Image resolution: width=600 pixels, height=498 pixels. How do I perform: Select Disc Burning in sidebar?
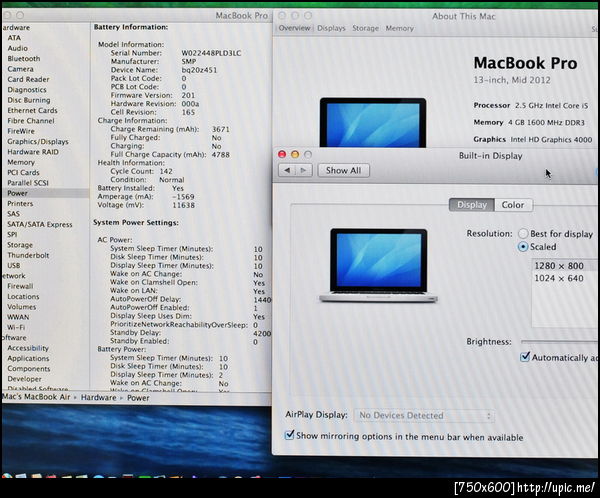coord(29,100)
